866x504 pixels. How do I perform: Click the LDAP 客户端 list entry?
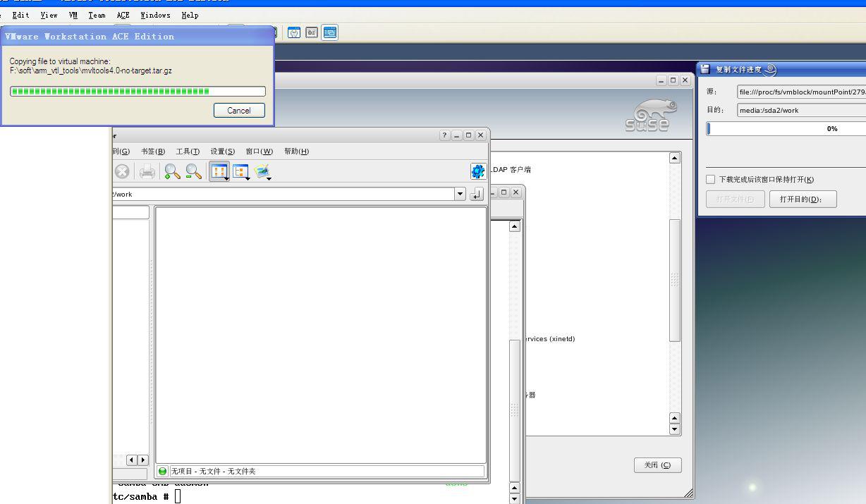[511, 169]
